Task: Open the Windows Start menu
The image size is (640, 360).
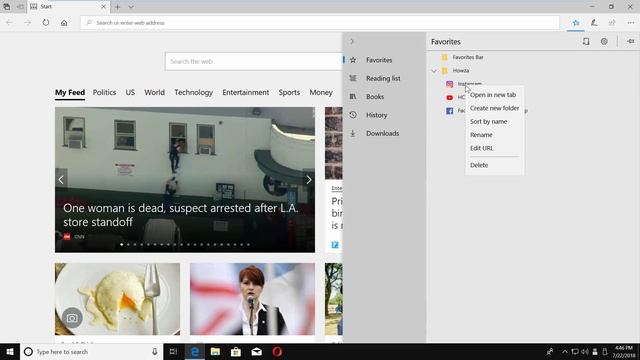Action: coord(10,351)
